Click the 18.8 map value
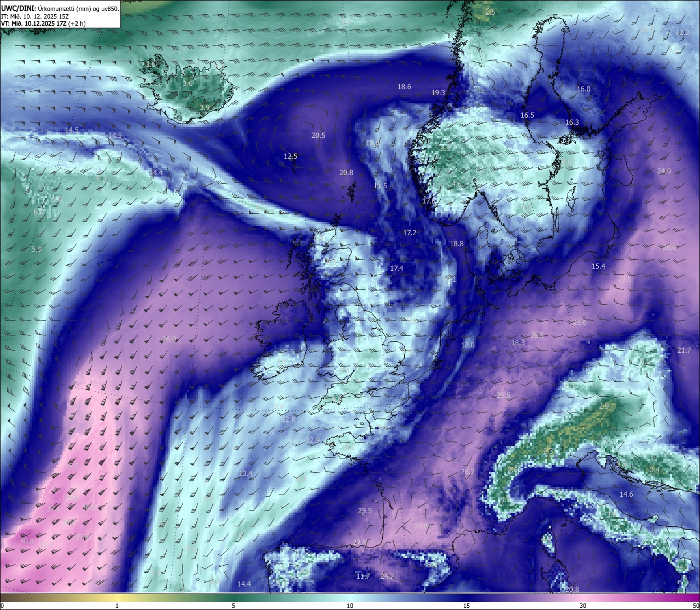This screenshot has width=700, height=610. [x=457, y=243]
